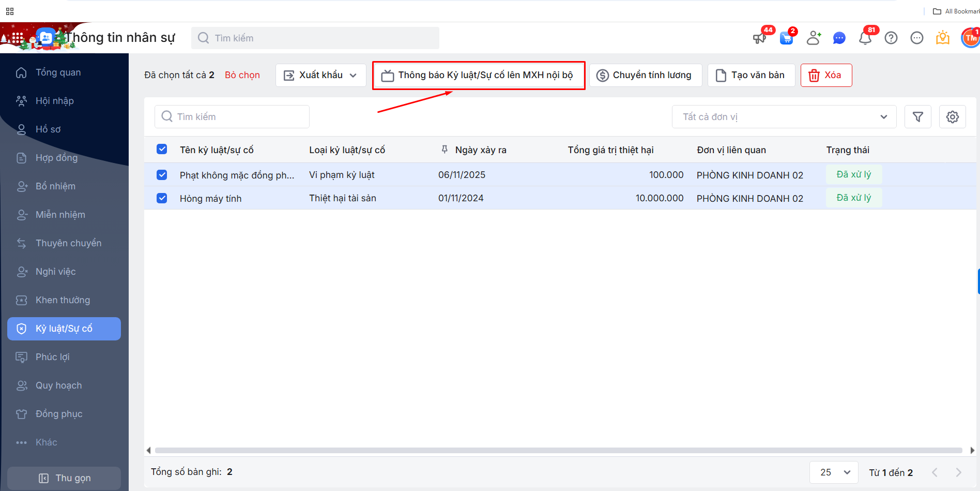This screenshot has height=491, width=980.
Task: Open table settings gear icon
Action: click(x=952, y=117)
